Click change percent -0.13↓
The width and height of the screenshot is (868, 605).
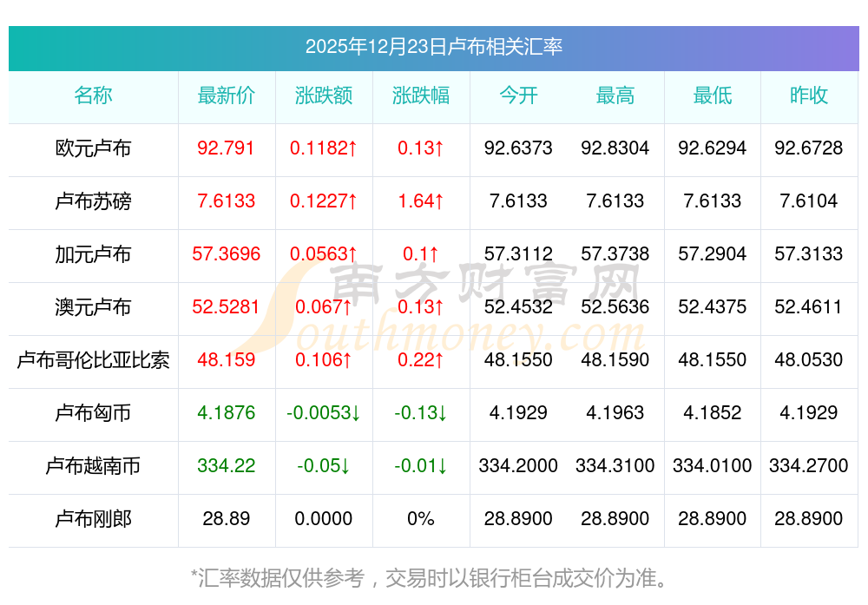[421, 413]
